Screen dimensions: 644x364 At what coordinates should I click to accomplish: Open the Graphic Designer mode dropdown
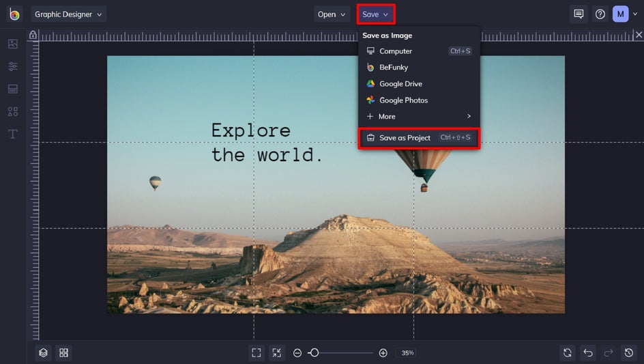point(68,14)
